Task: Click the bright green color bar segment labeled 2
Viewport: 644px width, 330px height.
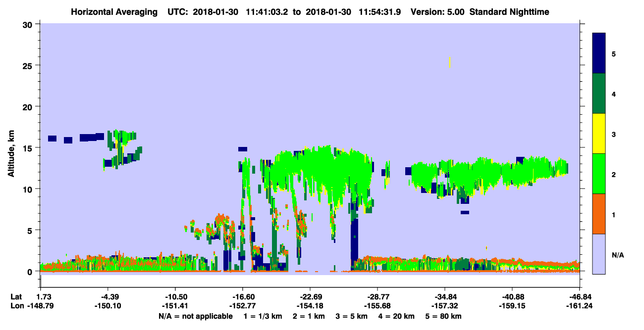Action: (x=599, y=173)
